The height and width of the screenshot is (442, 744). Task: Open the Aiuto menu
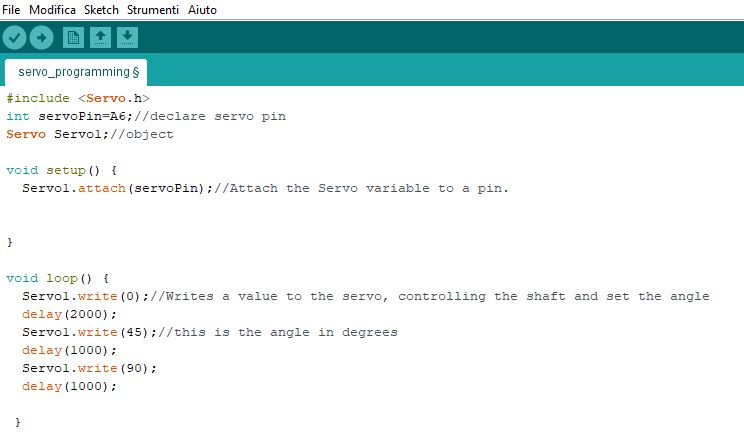click(x=202, y=9)
